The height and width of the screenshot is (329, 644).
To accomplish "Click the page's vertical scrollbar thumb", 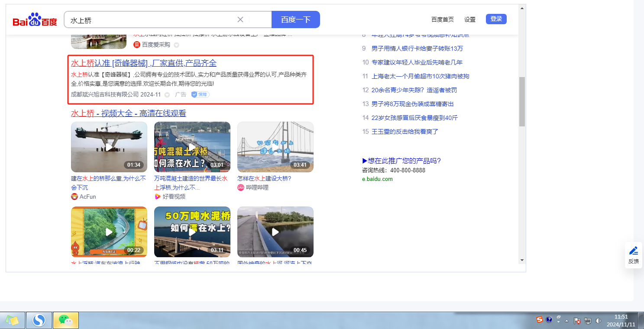I will pyautogui.click(x=522, y=102).
